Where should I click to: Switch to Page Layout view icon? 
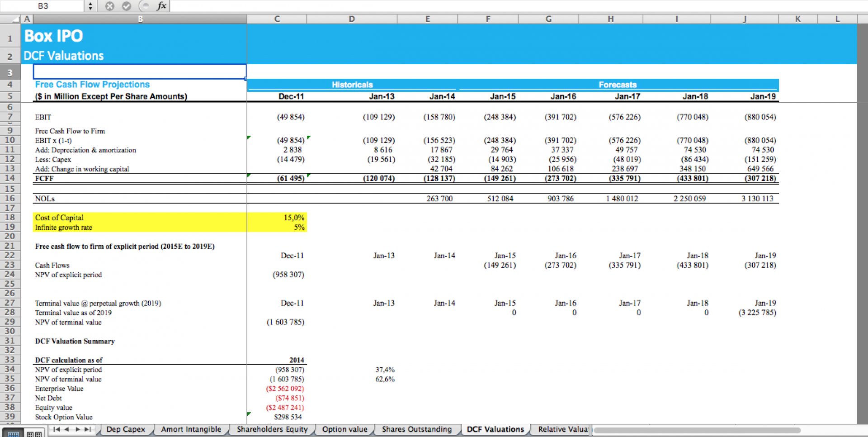(x=34, y=433)
